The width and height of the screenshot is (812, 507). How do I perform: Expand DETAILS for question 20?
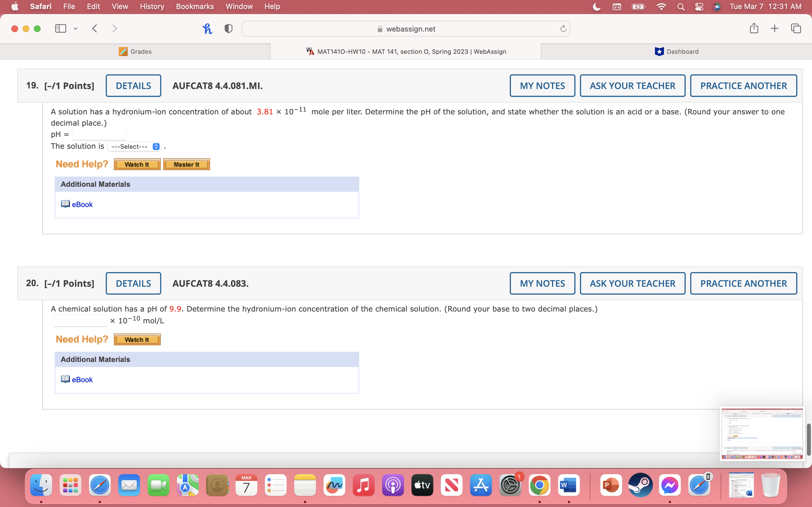coord(133,283)
